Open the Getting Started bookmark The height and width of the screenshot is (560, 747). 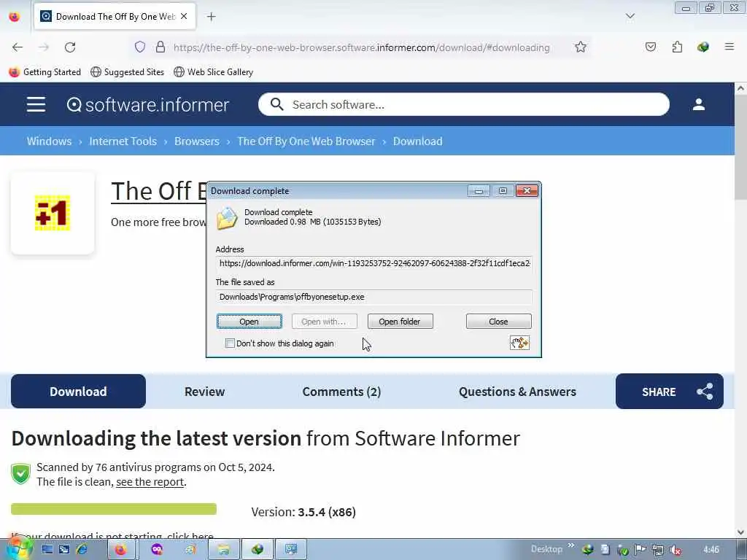click(45, 72)
